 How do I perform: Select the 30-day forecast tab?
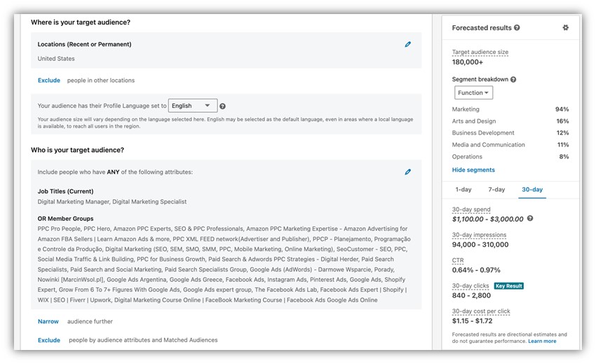(531, 189)
